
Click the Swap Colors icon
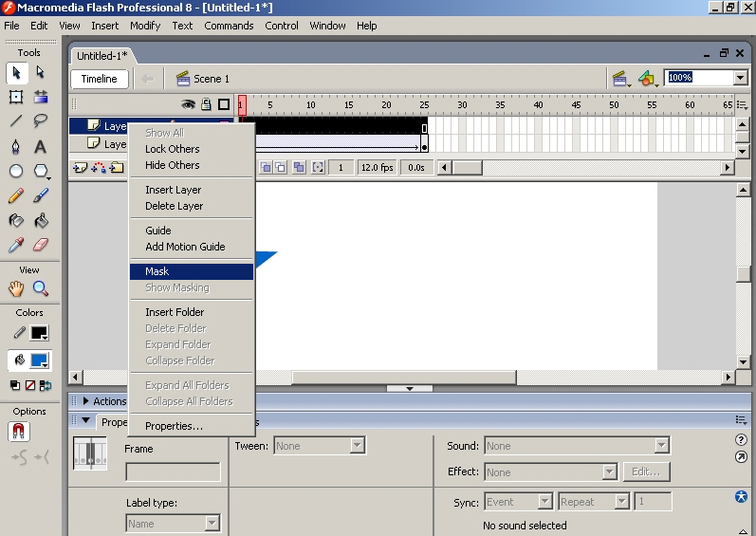pyautogui.click(x=46, y=385)
